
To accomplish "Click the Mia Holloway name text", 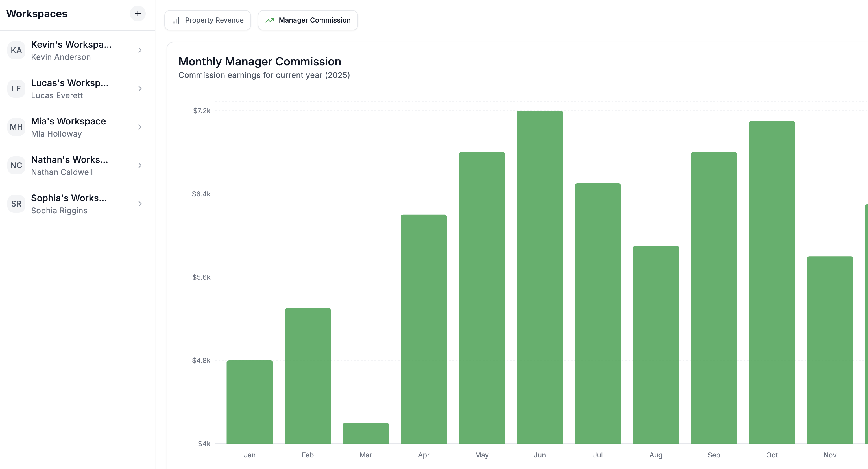I will click(x=56, y=134).
